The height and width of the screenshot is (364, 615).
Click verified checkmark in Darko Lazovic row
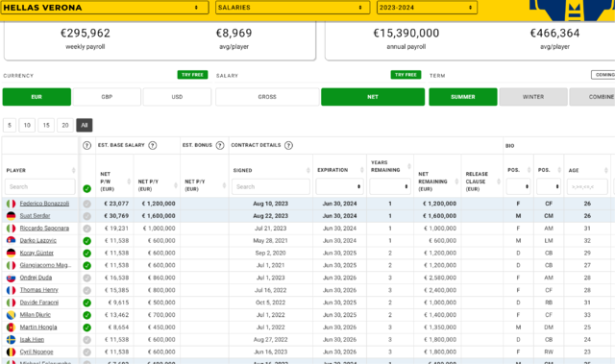[x=87, y=241]
